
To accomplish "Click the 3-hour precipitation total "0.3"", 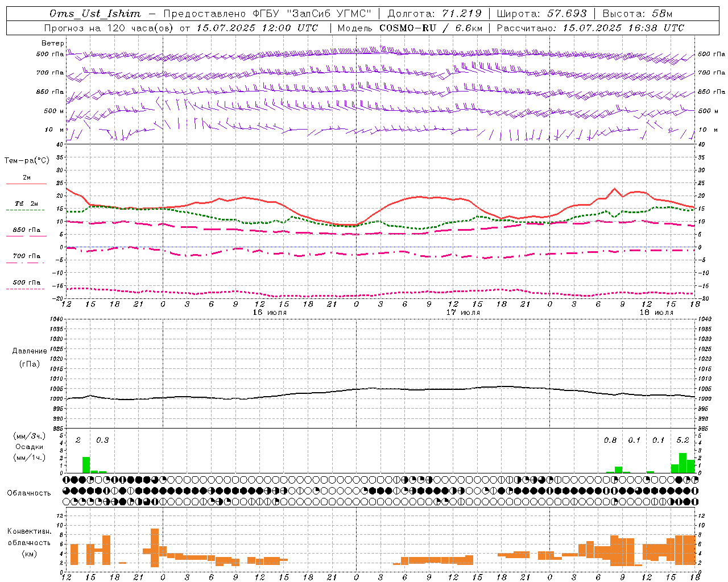I will [x=102, y=440].
